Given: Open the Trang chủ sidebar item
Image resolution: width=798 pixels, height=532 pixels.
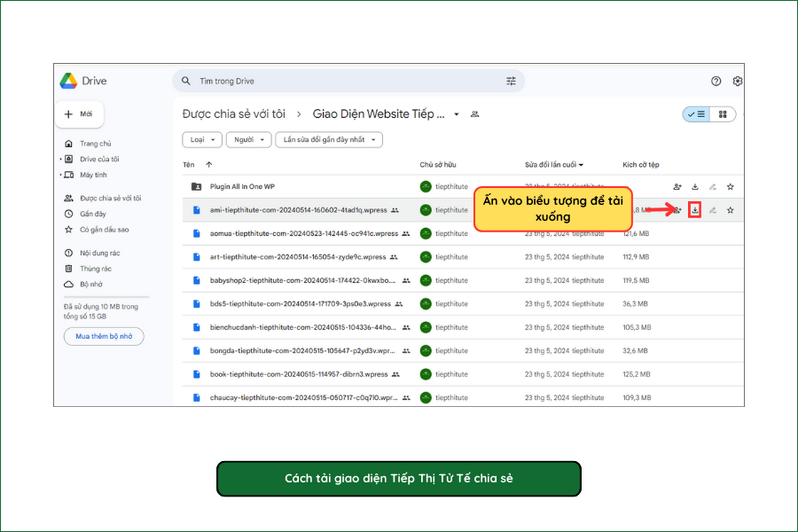Looking at the screenshot, I should [95, 144].
